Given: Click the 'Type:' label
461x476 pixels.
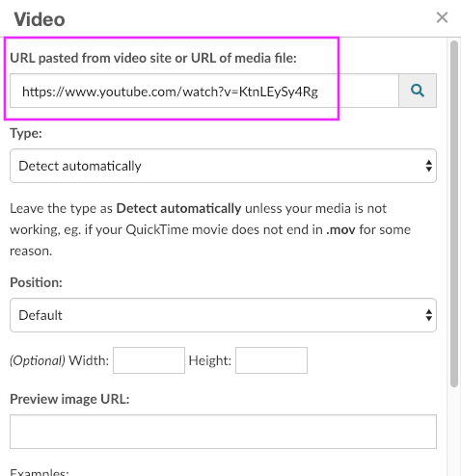Looking at the screenshot, I should pos(26,133).
